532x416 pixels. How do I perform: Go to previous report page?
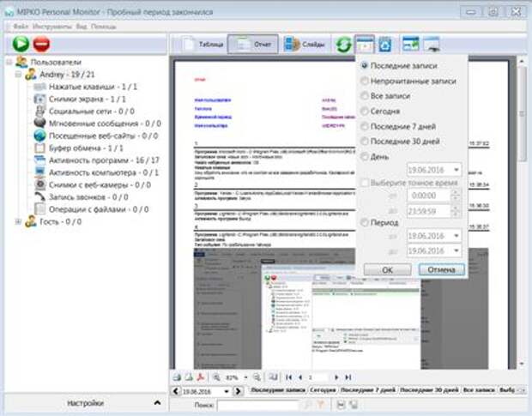(x=300, y=377)
